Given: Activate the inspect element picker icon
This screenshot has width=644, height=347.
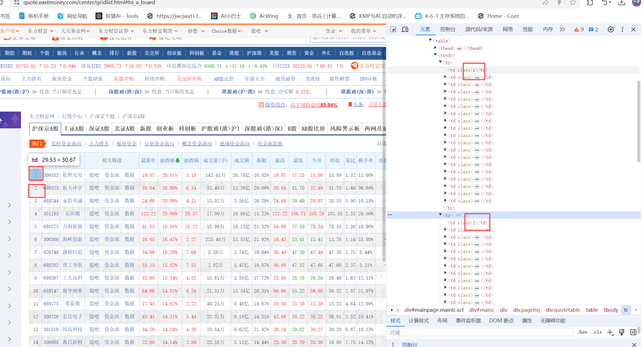Looking at the screenshot, I should coord(393,30).
